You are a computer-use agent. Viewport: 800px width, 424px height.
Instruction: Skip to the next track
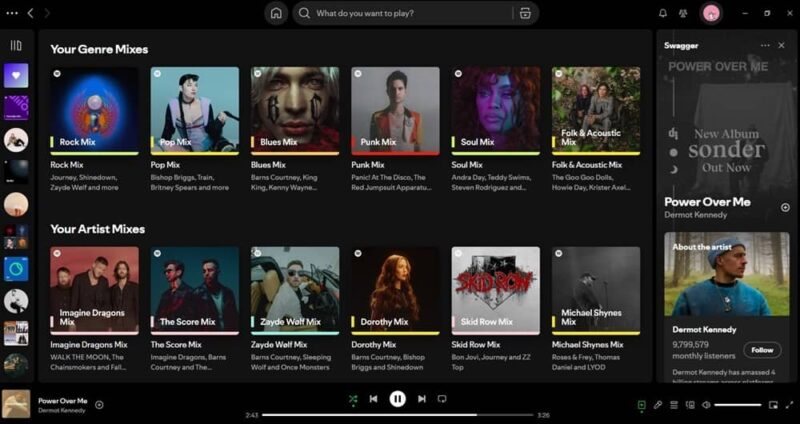421,399
